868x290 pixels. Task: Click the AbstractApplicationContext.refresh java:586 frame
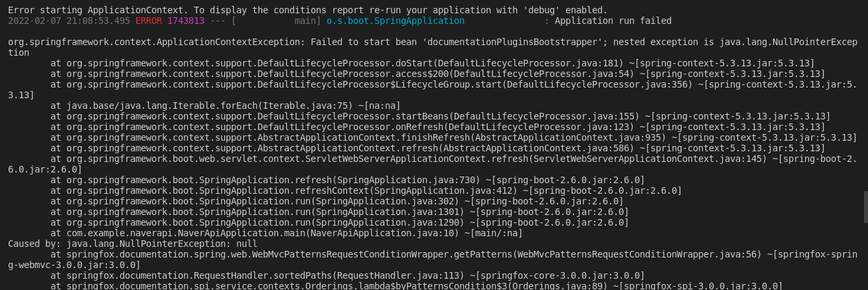[x=437, y=148]
